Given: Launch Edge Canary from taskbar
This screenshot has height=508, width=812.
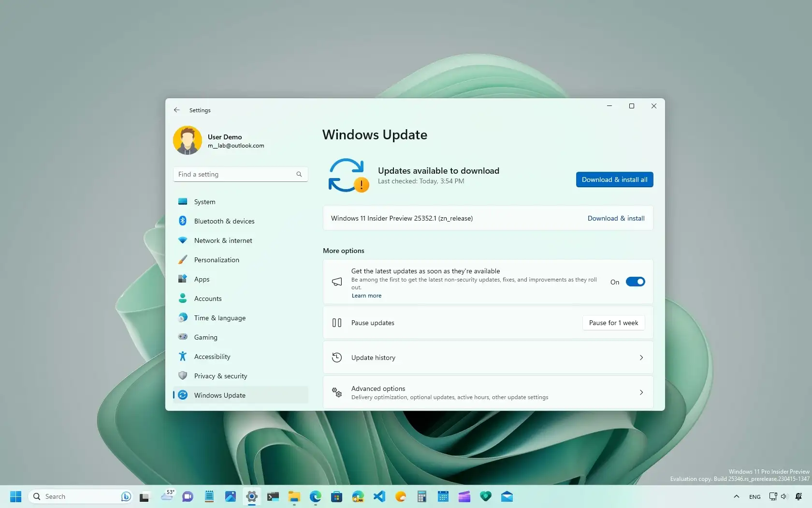Looking at the screenshot, I should click(x=358, y=496).
